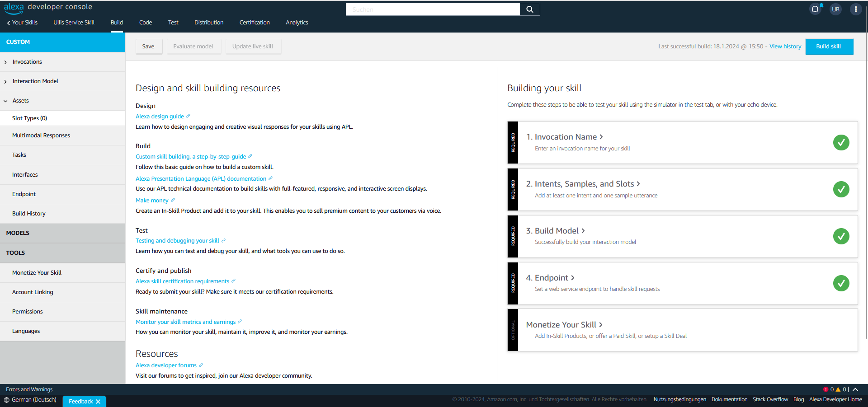Click the back arrow beside Your Skills
This screenshot has height=407, width=868.
[x=8, y=23]
